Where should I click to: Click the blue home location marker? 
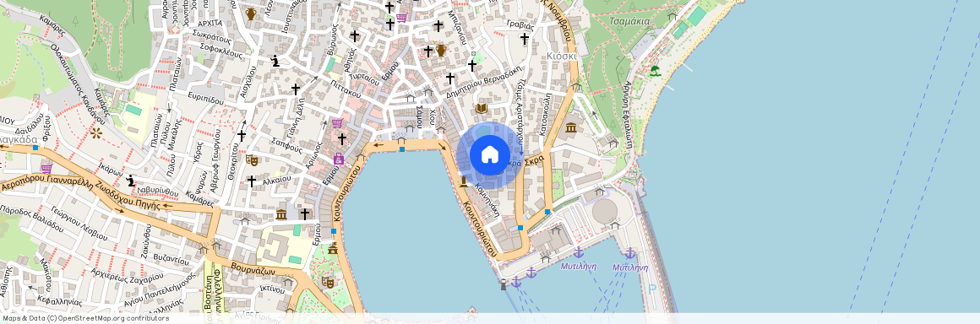click(x=489, y=154)
